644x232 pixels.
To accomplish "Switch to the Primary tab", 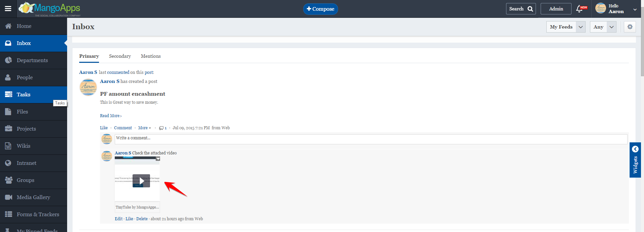I will click(x=89, y=56).
